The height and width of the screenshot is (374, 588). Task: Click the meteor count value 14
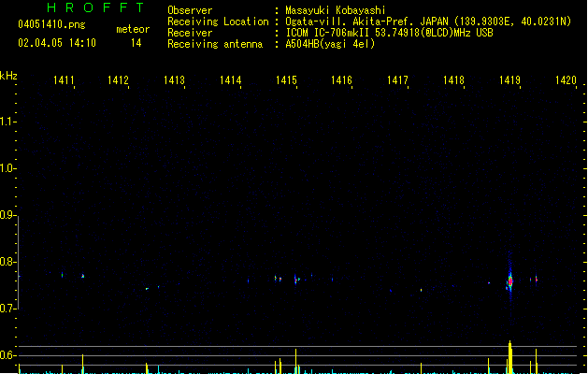tap(136, 43)
